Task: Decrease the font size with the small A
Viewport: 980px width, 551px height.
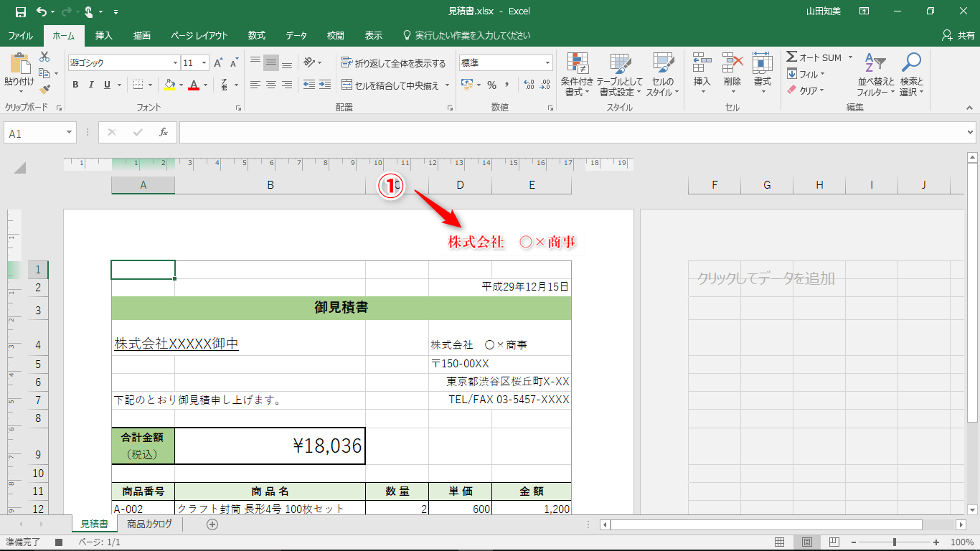Action: pos(234,63)
